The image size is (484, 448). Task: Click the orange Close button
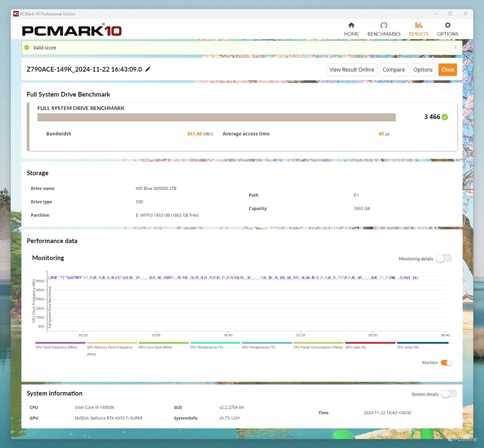coord(448,70)
